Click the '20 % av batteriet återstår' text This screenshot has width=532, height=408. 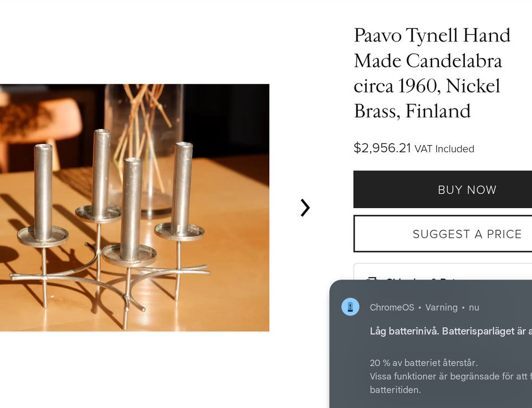click(424, 363)
